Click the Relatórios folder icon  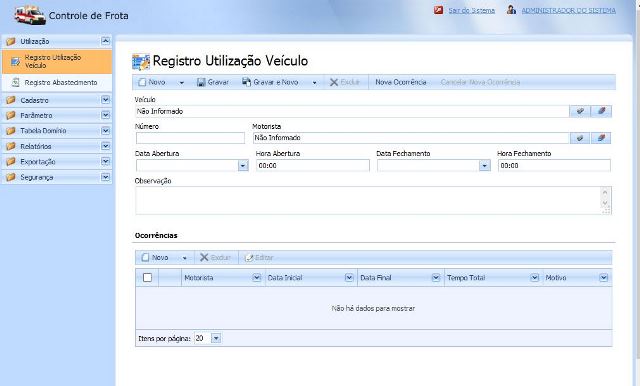pyautogui.click(x=11, y=146)
